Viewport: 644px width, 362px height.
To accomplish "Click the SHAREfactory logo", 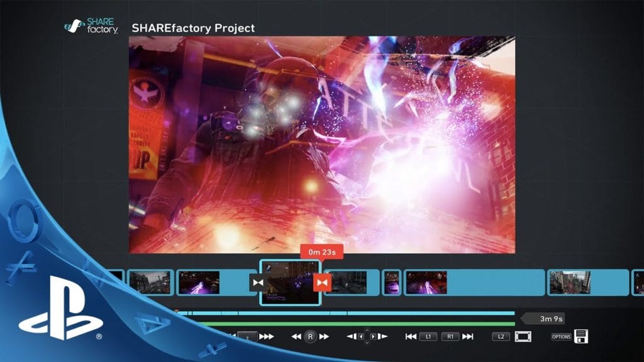I will pyautogui.click(x=92, y=28).
